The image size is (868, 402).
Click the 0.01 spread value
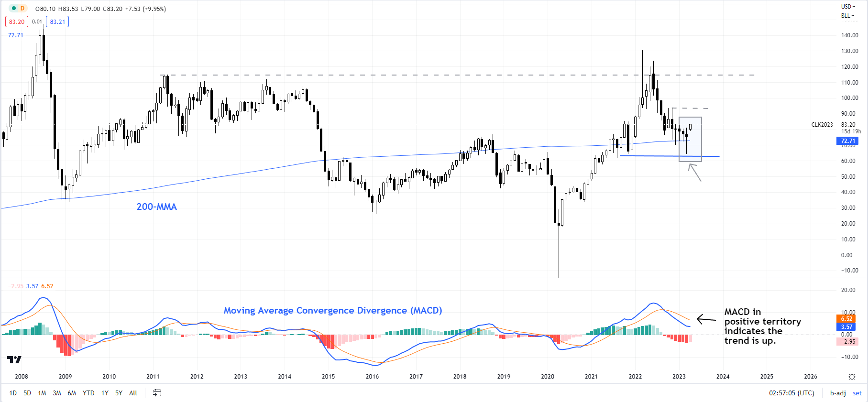tap(37, 22)
